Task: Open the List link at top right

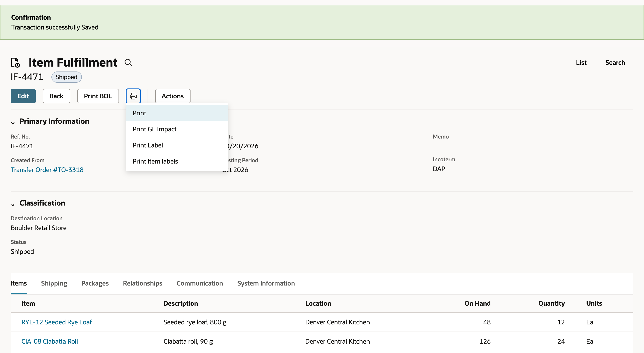Action: 581,63
